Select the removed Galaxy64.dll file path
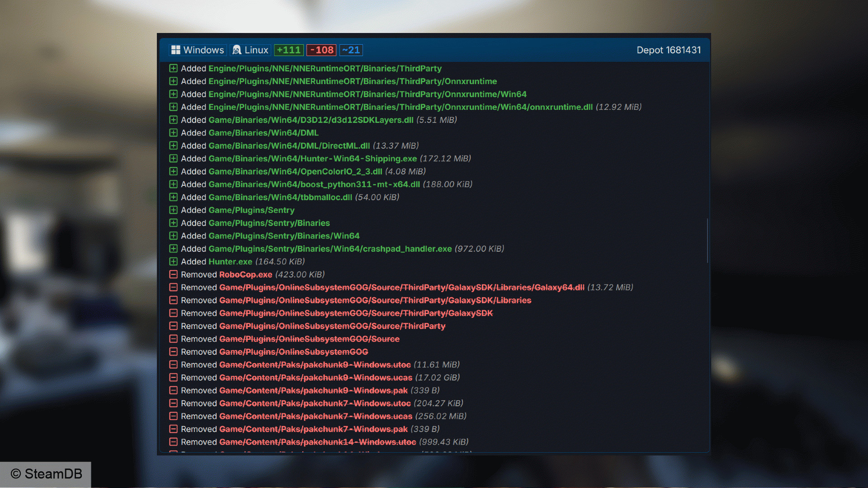 [x=402, y=287]
